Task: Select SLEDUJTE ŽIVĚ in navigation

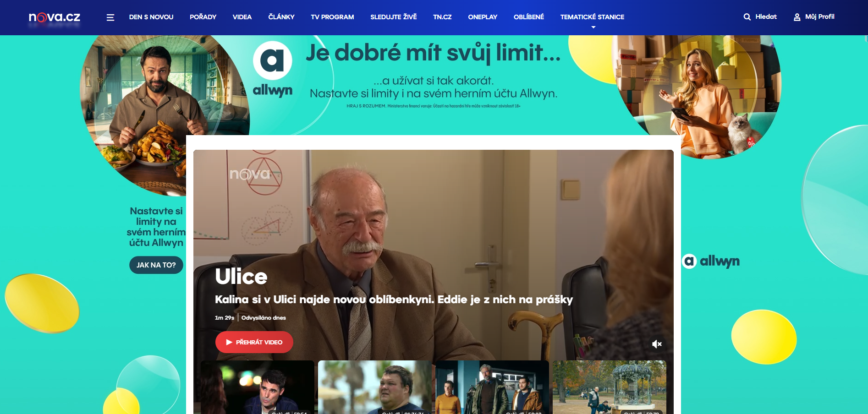Action: pos(394,17)
